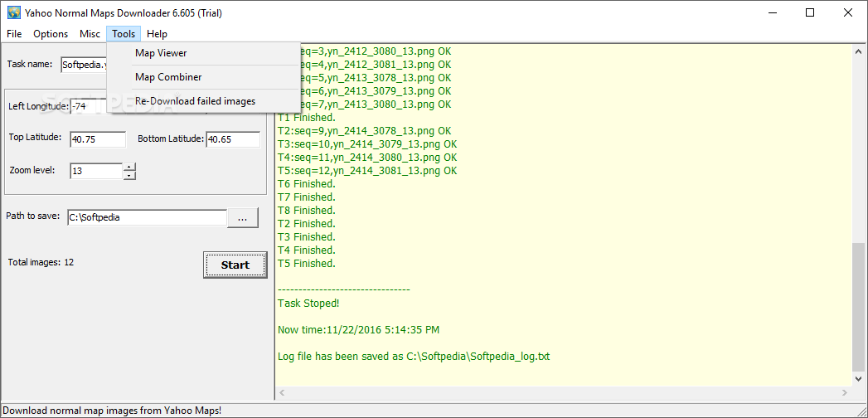Choose Map Combiner from Tools menu

pos(204,77)
